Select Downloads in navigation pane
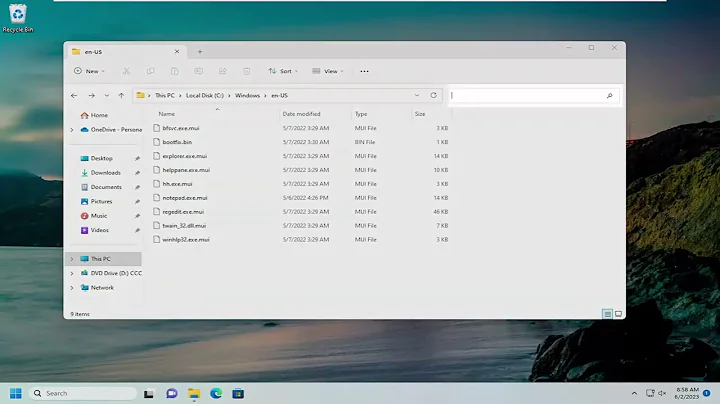 101,173
